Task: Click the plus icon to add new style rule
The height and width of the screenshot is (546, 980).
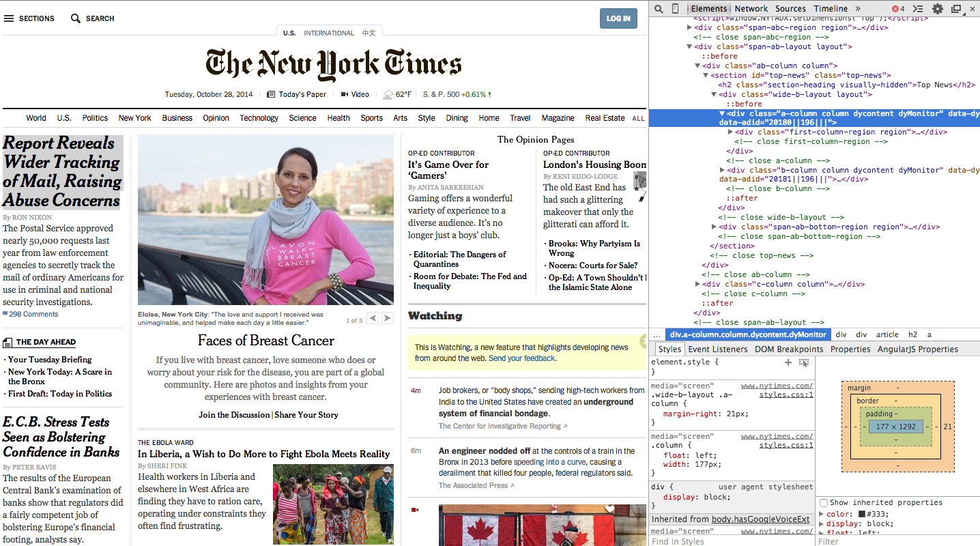Action: pos(788,362)
